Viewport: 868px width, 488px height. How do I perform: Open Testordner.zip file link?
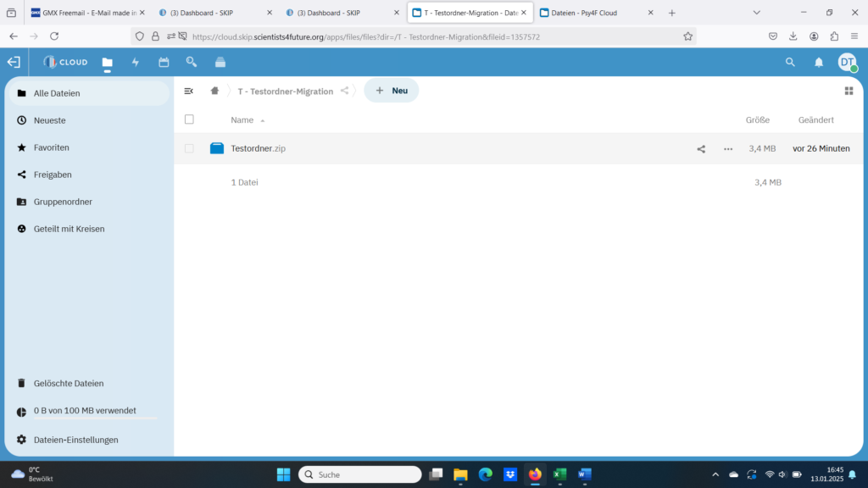(258, 148)
